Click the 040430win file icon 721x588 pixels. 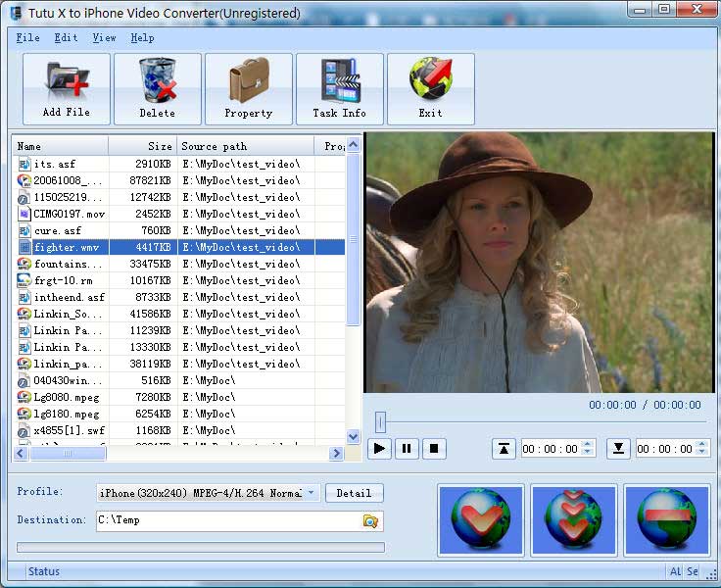coord(24,380)
